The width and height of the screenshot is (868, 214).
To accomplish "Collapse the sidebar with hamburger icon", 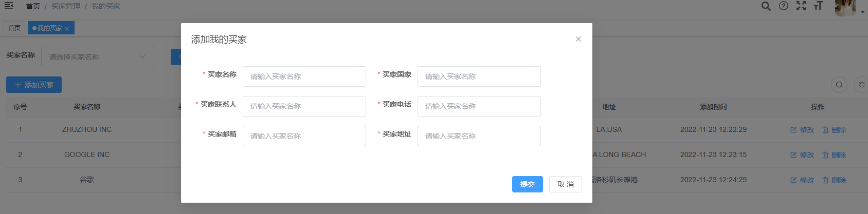I will tap(9, 6).
